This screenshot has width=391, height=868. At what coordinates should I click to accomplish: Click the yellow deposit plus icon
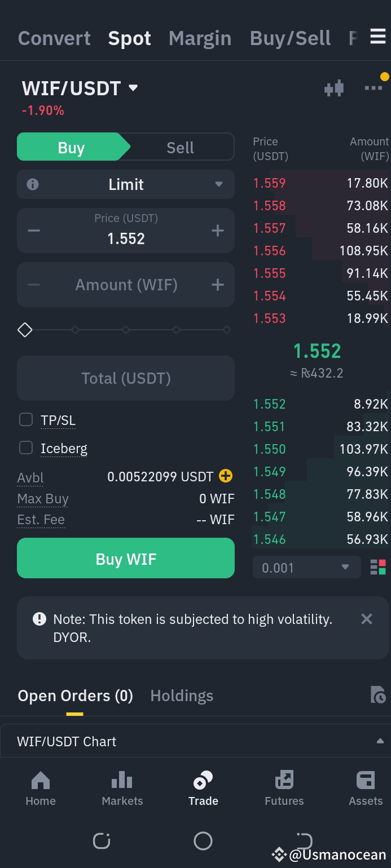click(225, 476)
